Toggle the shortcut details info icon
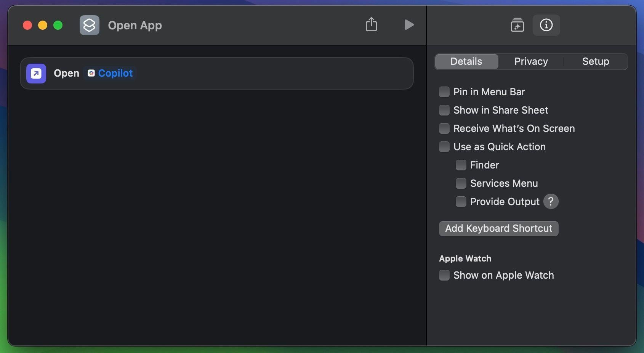 click(546, 25)
